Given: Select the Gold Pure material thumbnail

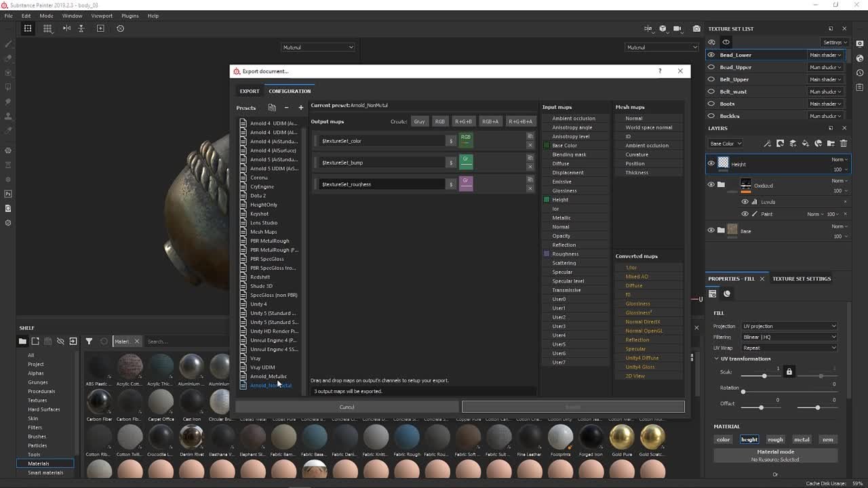Looking at the screenshot, I should [x=621, y=437].
